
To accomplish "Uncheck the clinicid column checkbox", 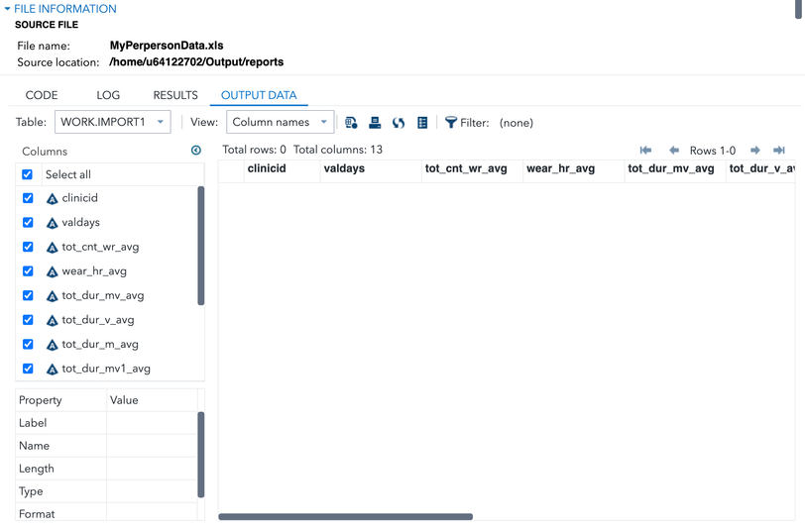I will click(x=28, y=198).
